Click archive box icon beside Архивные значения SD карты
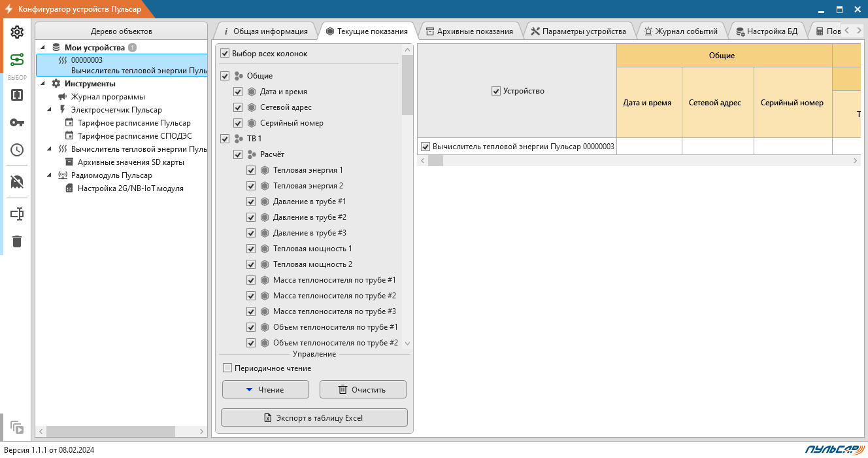Screen dimensions: 868x458 point(69,162)
